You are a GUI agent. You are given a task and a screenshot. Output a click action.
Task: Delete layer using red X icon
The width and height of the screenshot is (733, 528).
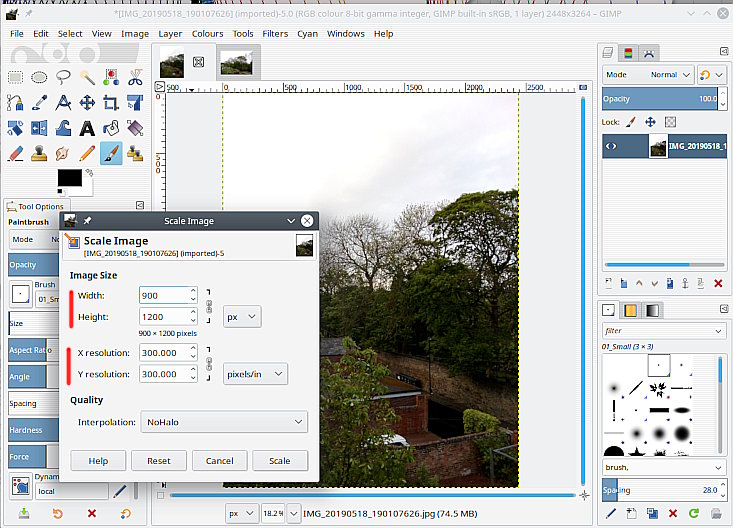point(717,284)
